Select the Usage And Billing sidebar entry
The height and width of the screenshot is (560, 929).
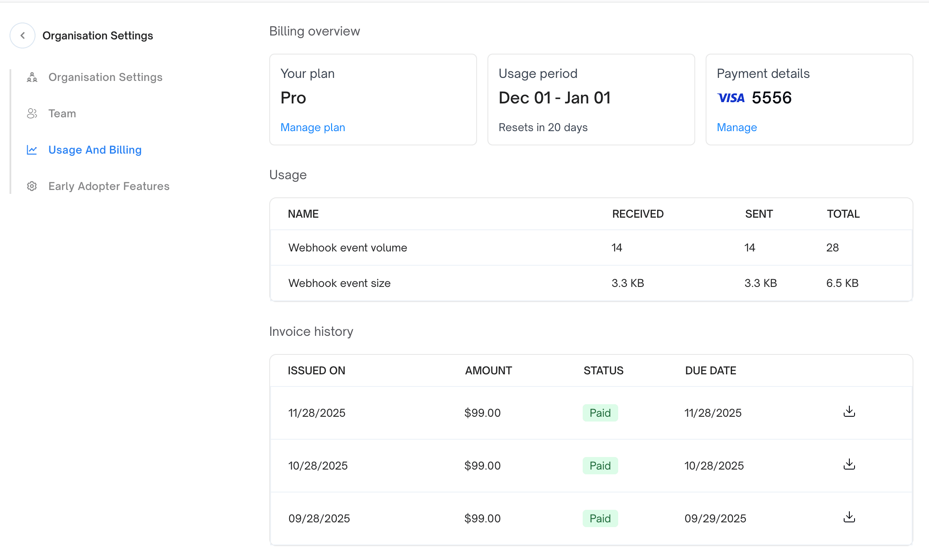tap(95, 149)
